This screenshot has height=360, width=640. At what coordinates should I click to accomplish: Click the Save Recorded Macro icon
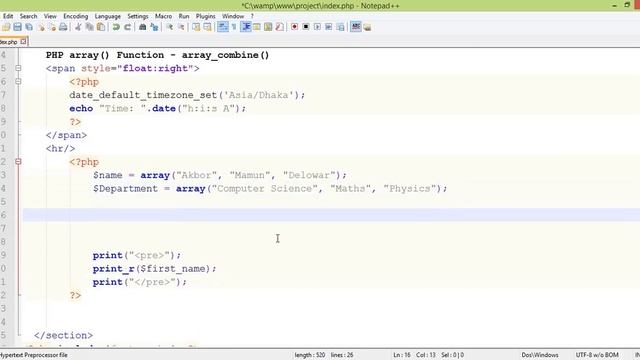(340, 27)
